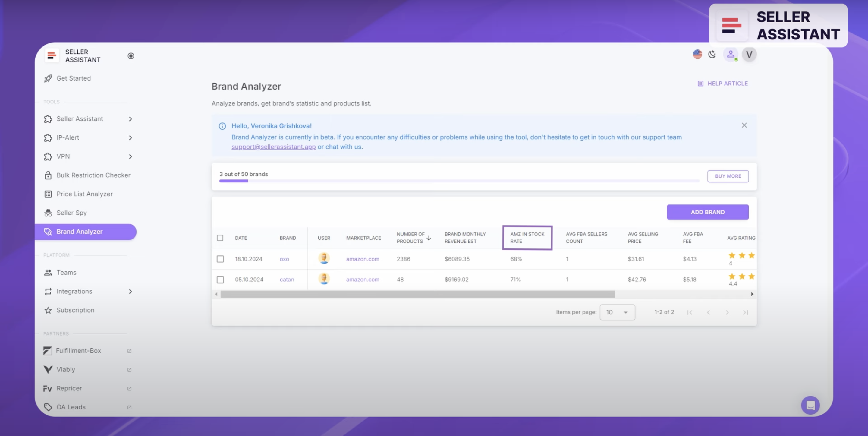The image size is (868, 436).
Task: Toggle the select-all header checkbox
Action: tap(220, 238)
